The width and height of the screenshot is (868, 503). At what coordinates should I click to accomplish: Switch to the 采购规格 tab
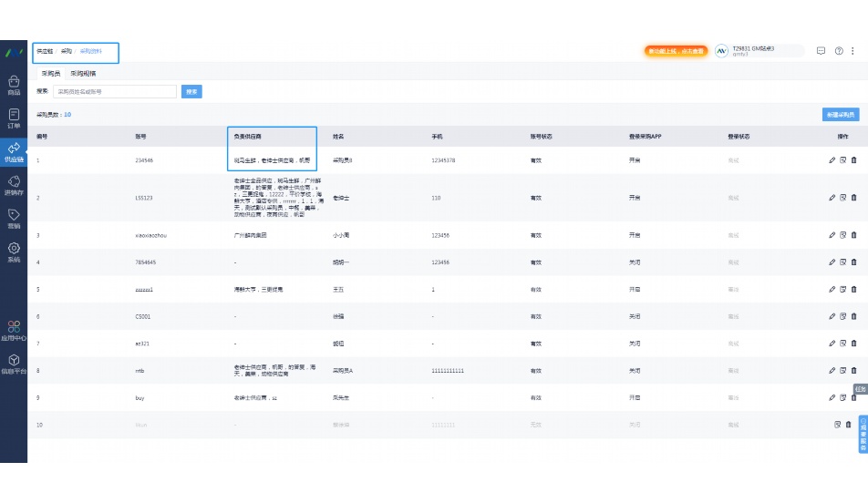pyautogui.click(x=83, y=73)
